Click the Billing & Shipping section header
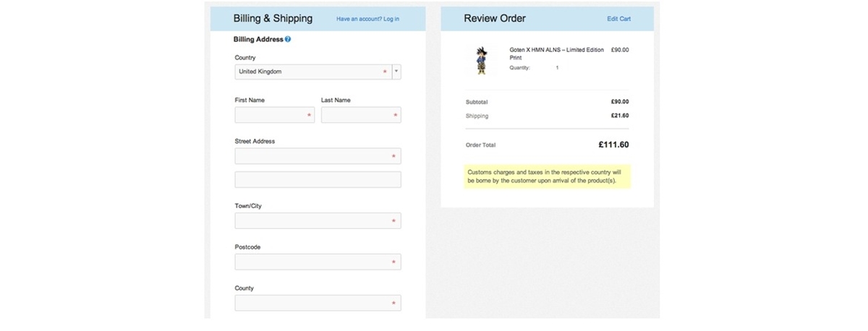This screenshot has height=331, width=868. (x=273, y=18)
